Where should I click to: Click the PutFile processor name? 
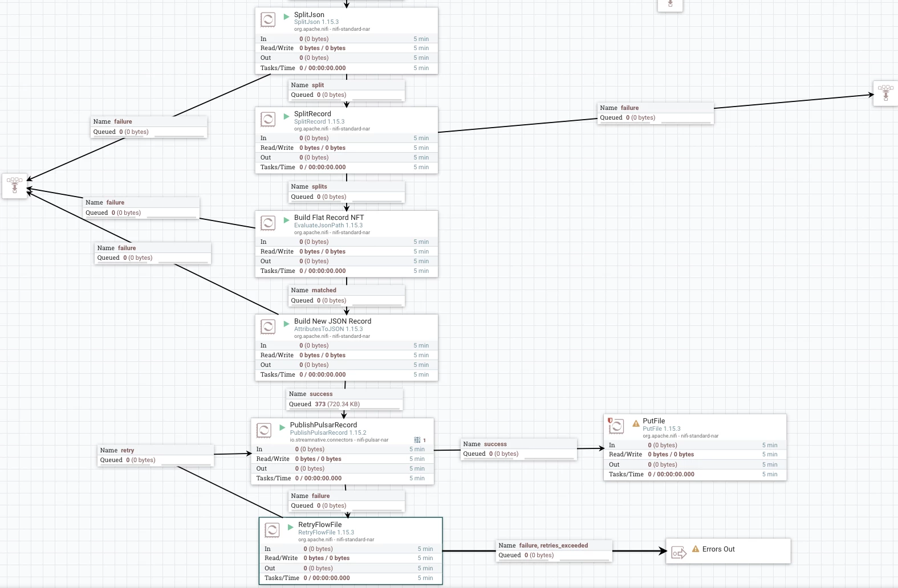[x=654, y=421]
